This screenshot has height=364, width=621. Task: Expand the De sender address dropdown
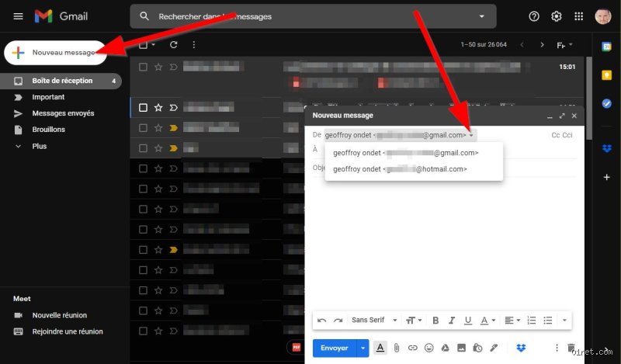471,136
